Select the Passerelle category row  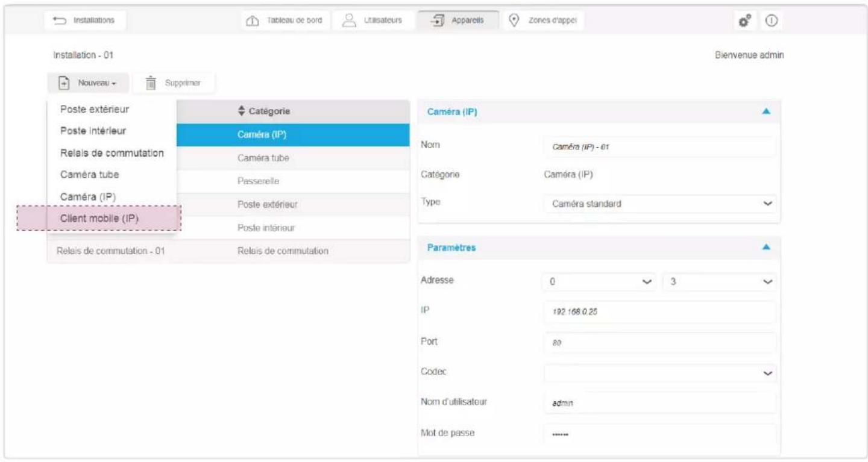click(293, 181)
